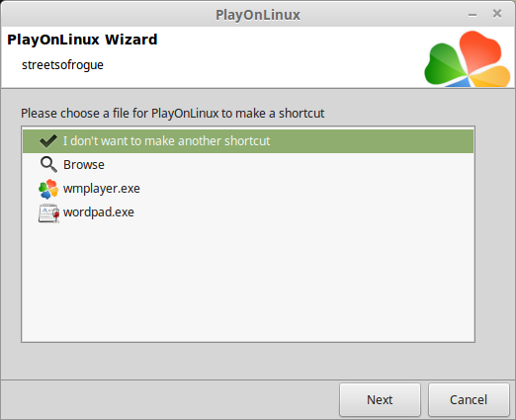
Task: Choose the Browse entry in the list
Action: coord(248,164)
